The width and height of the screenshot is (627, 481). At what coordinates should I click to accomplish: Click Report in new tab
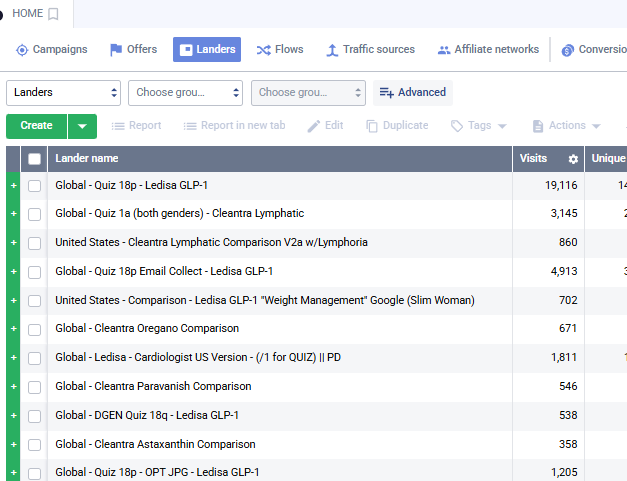234,126
